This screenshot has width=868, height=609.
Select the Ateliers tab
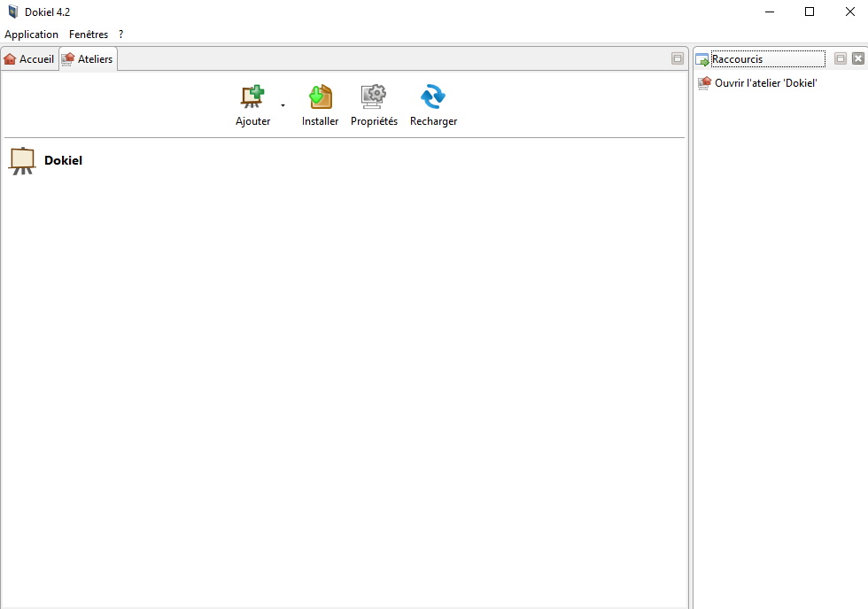pyautogui.click(x=88, y=59)
